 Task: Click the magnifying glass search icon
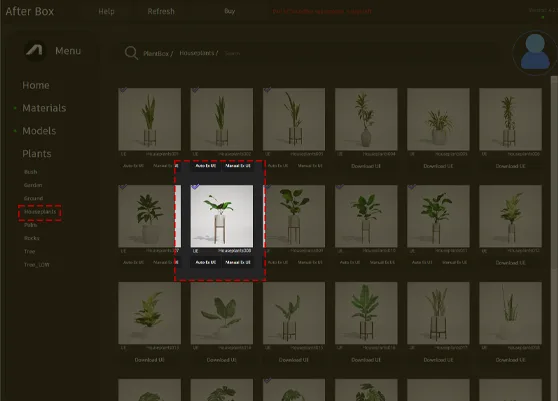click(x=131, y=53)
